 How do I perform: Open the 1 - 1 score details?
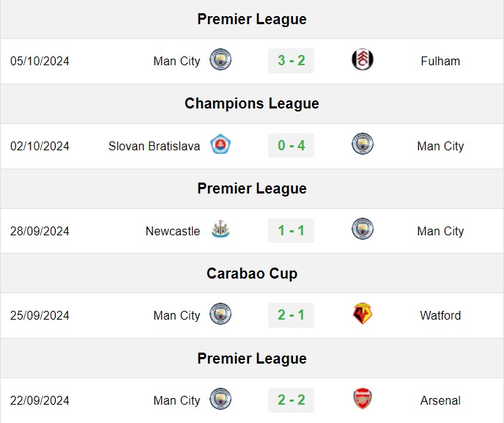(x=292, y=231)
